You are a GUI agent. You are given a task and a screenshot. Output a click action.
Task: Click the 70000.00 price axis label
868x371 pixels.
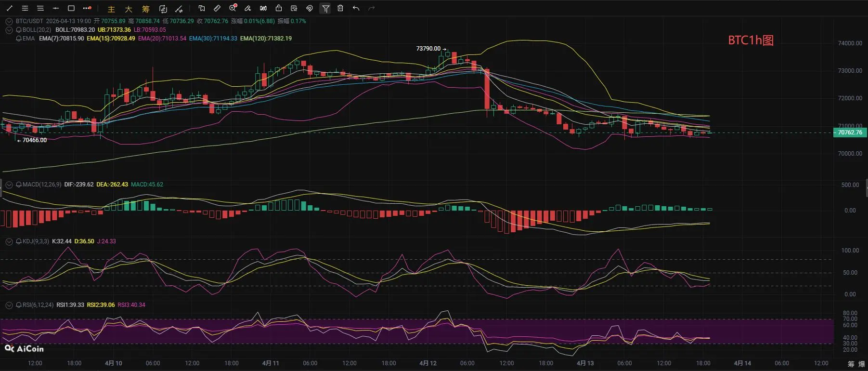(x=850, y=154)
